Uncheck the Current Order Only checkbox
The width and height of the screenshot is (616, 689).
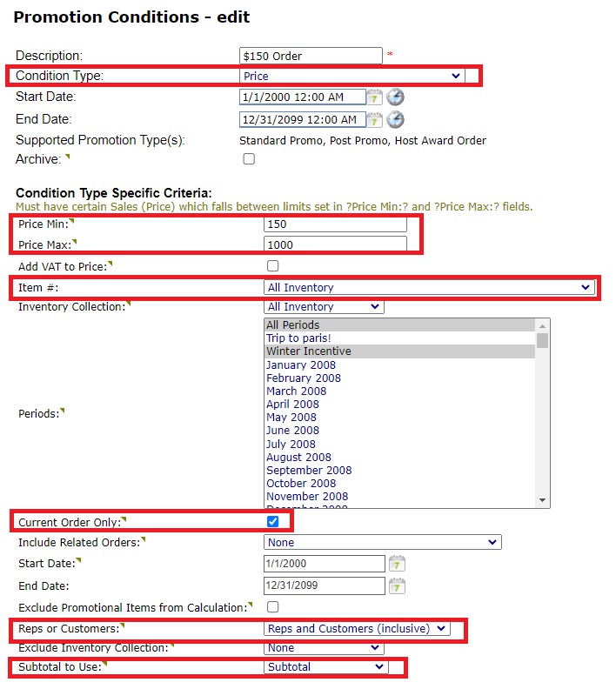273,521
